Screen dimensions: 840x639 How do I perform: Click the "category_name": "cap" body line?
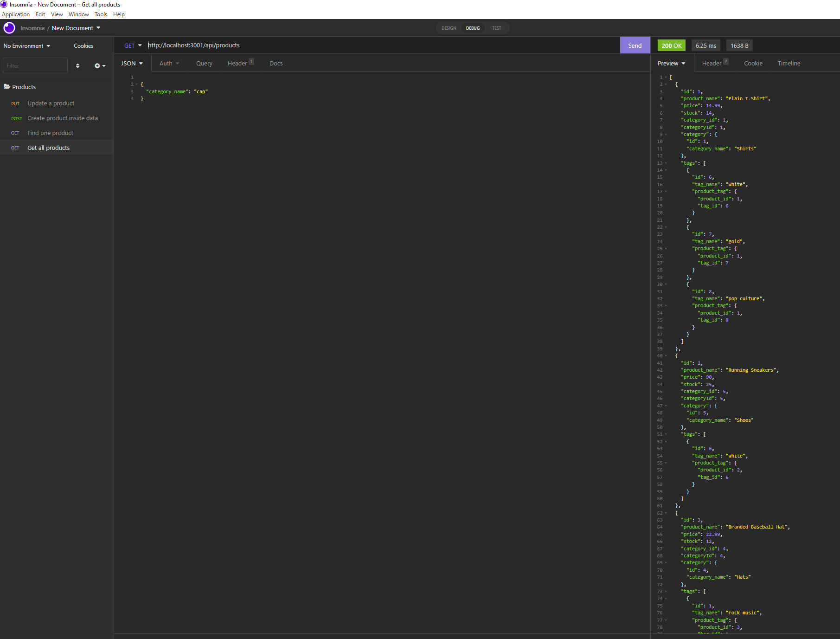177,92
